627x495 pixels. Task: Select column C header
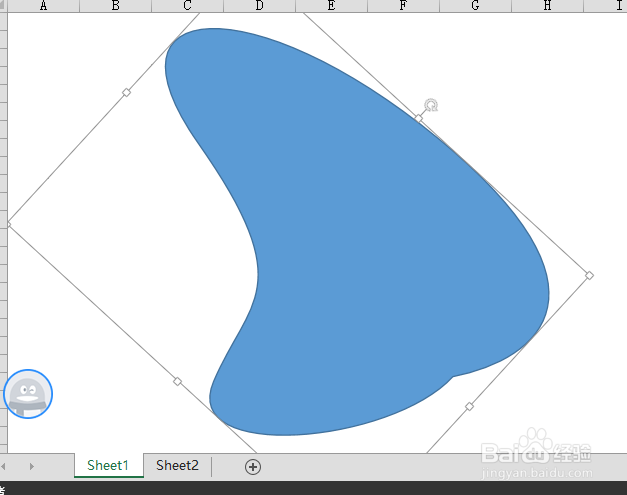187,6
